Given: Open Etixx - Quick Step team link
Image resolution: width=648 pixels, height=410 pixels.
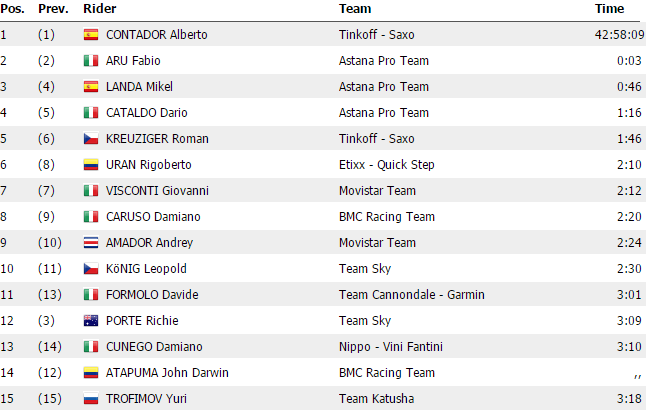Looking at the screenshot, I should (x=384, y=165).
